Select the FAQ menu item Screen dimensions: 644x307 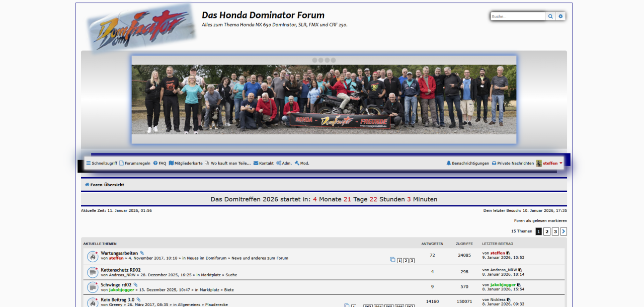(x=159, y=164)
